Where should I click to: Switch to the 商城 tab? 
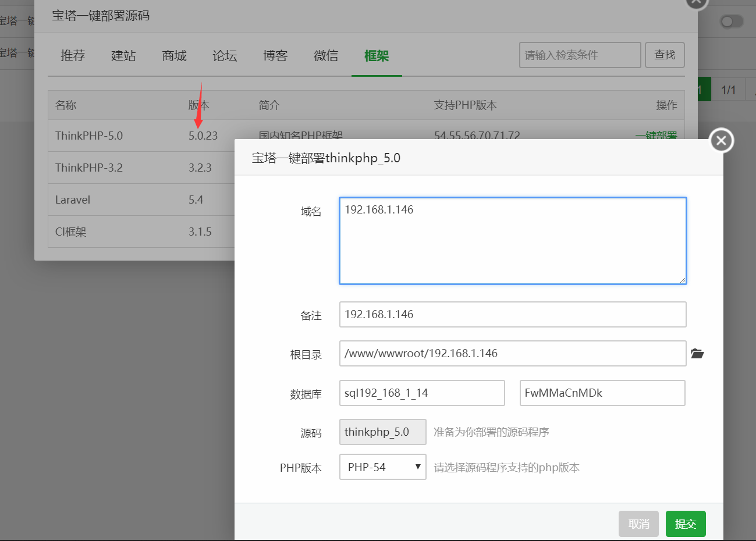click(x=174, y=55)
